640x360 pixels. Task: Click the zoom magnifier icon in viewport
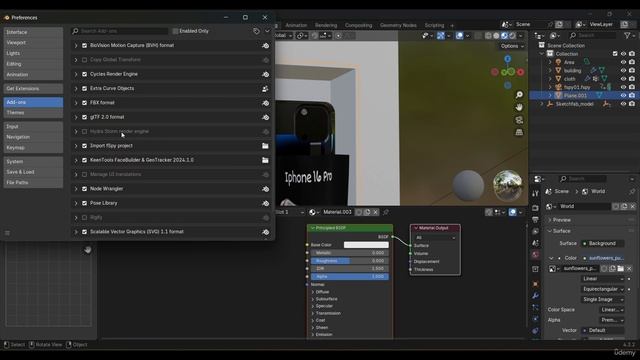tap(519, 95)
